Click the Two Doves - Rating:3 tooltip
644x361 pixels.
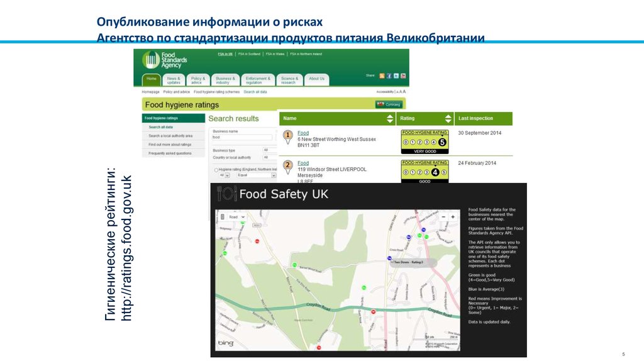(x=413, y=262)
